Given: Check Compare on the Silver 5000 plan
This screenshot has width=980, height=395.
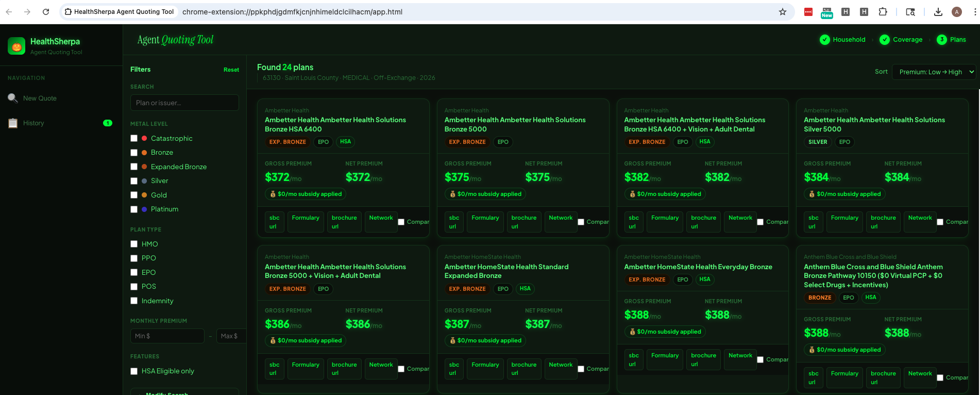Looking at the screenshot, I should coord(940,222).
